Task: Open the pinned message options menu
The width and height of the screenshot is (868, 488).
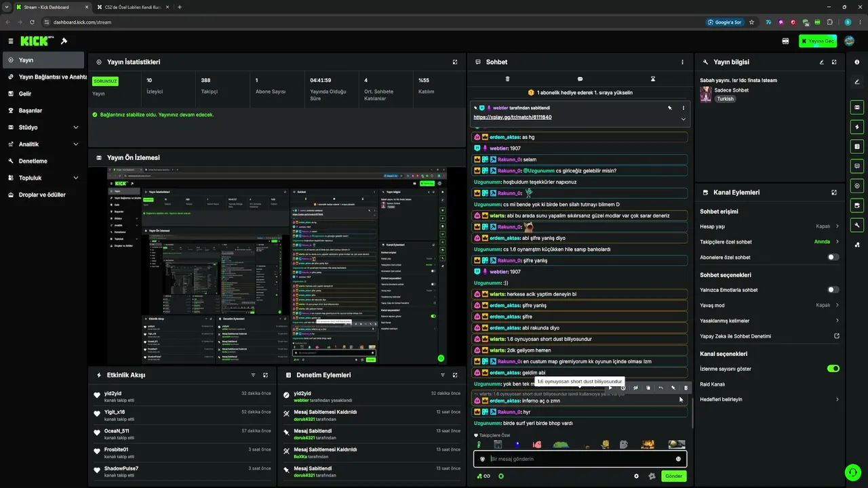Action: coord(684,108)
